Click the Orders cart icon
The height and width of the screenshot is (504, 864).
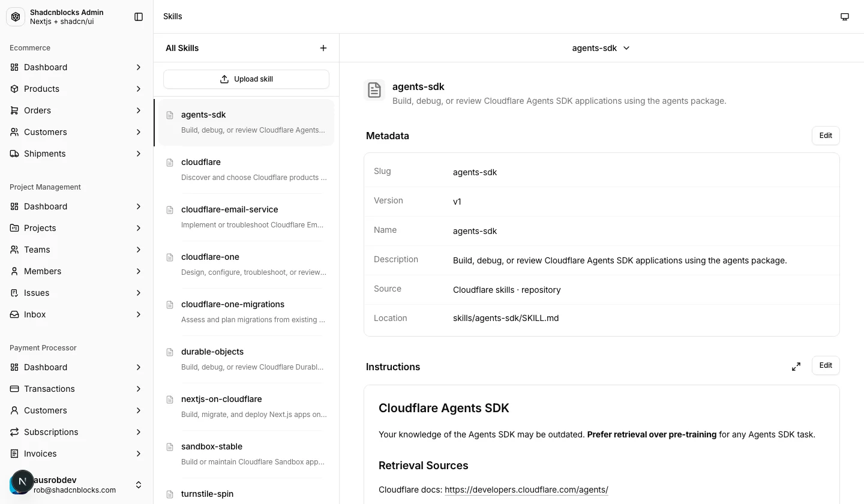[x=14, y=110]
